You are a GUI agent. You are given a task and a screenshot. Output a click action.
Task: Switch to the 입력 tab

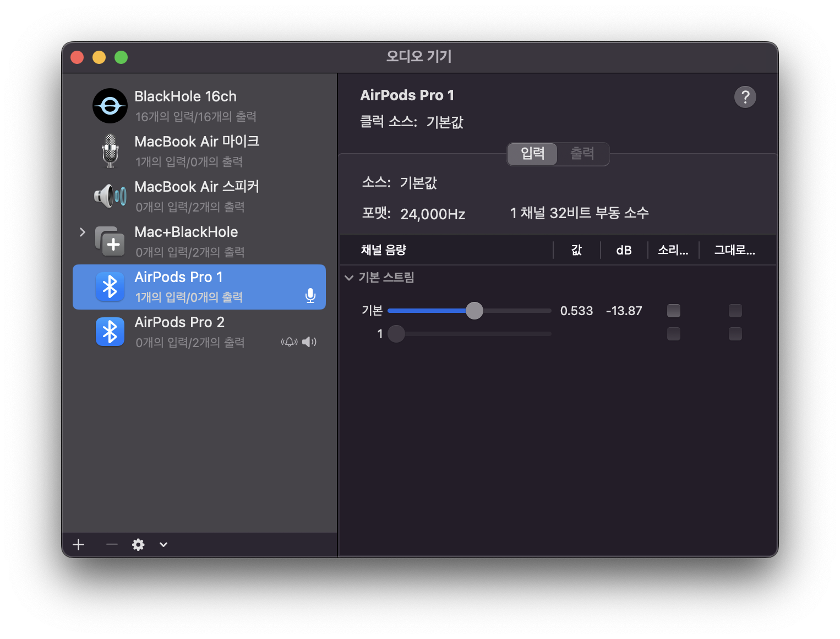[x=532, y=154]
